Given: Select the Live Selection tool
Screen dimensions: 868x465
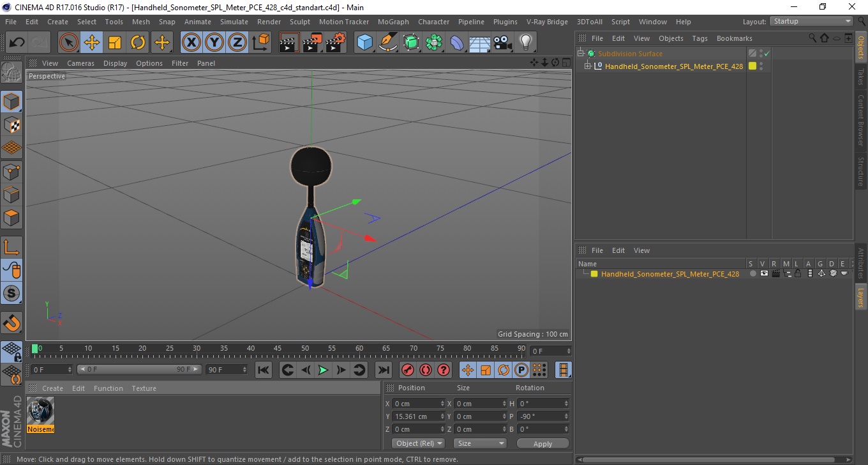Looking at the screenshot, I should (x=69, y=43).
